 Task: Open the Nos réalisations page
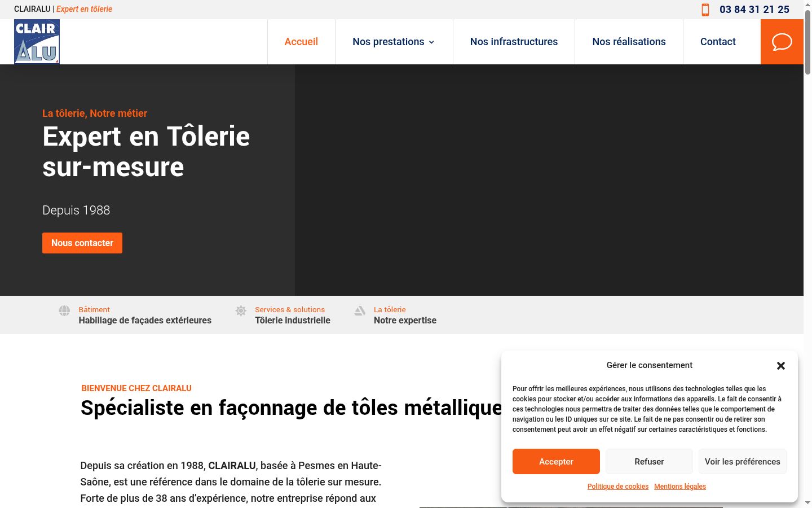(x=629, y=42)
